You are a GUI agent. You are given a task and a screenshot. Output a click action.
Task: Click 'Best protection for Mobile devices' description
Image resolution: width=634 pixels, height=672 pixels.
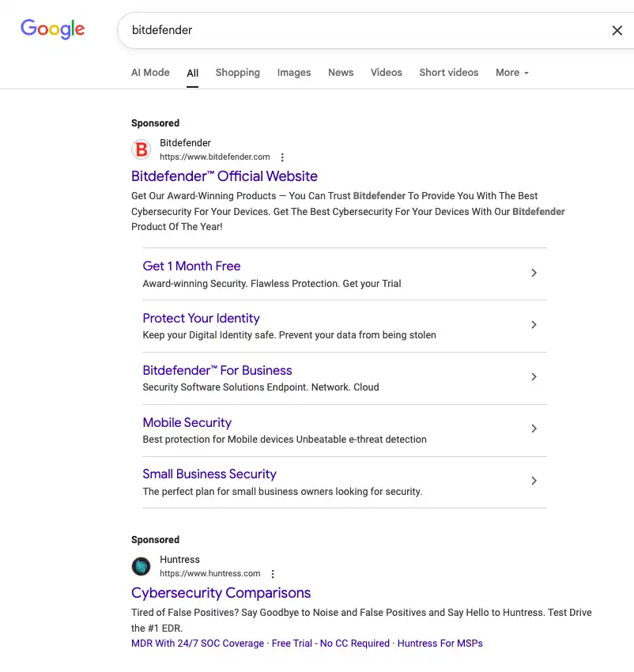click(285, 440)
